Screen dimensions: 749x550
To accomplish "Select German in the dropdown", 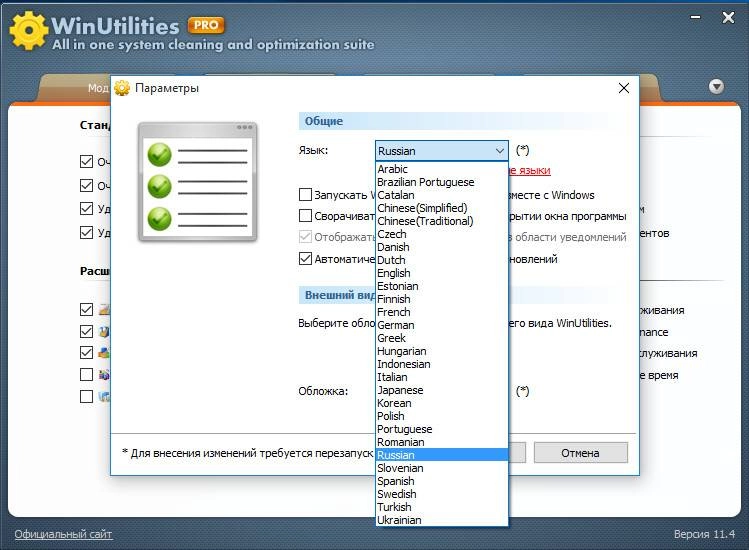I will 441,325.
